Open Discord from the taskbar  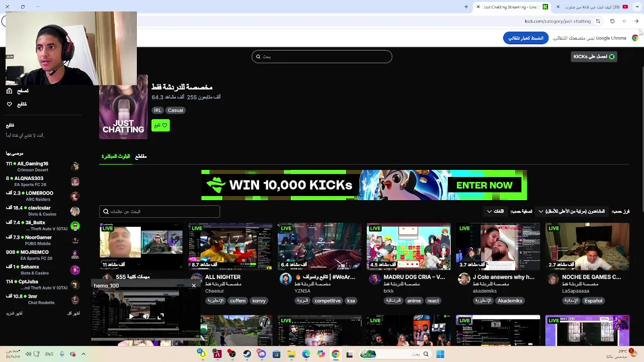(x=262, y=354)
